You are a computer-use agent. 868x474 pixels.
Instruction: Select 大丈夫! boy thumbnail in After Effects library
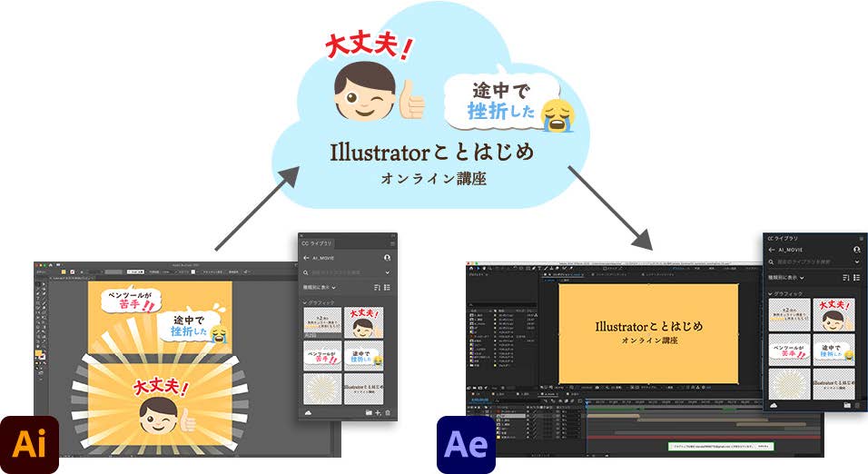(x=833, y=314)
